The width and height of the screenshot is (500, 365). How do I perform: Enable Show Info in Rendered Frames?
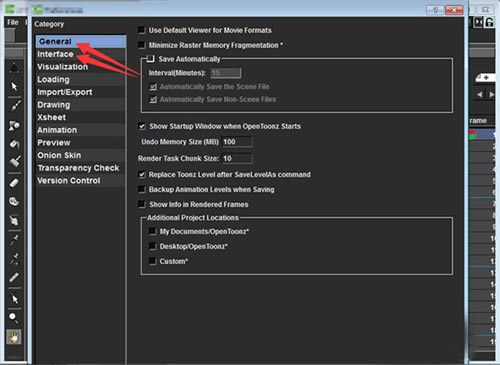pos(142,204)
